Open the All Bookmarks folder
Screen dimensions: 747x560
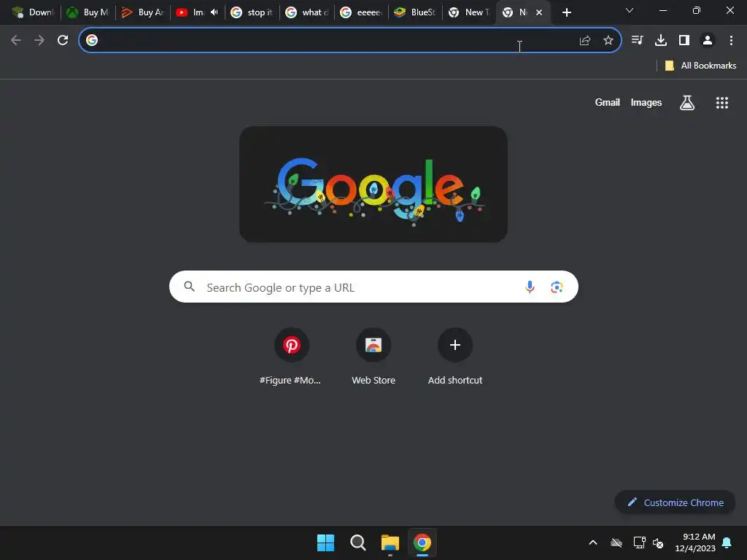[x=700, y=66]
